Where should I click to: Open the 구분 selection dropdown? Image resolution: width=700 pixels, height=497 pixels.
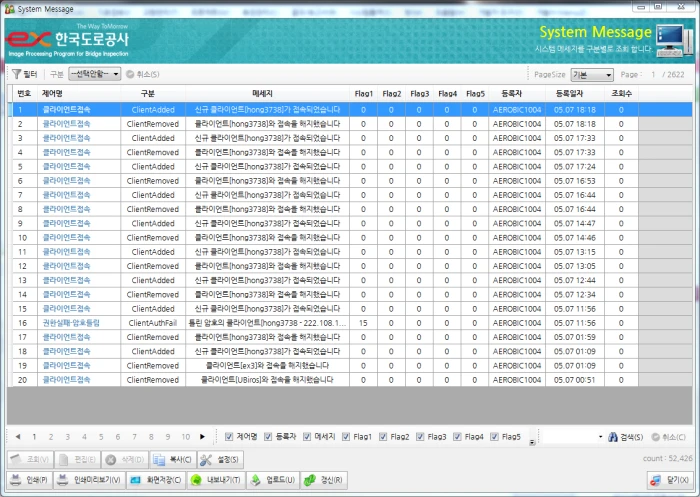click(x=94, y=74)
